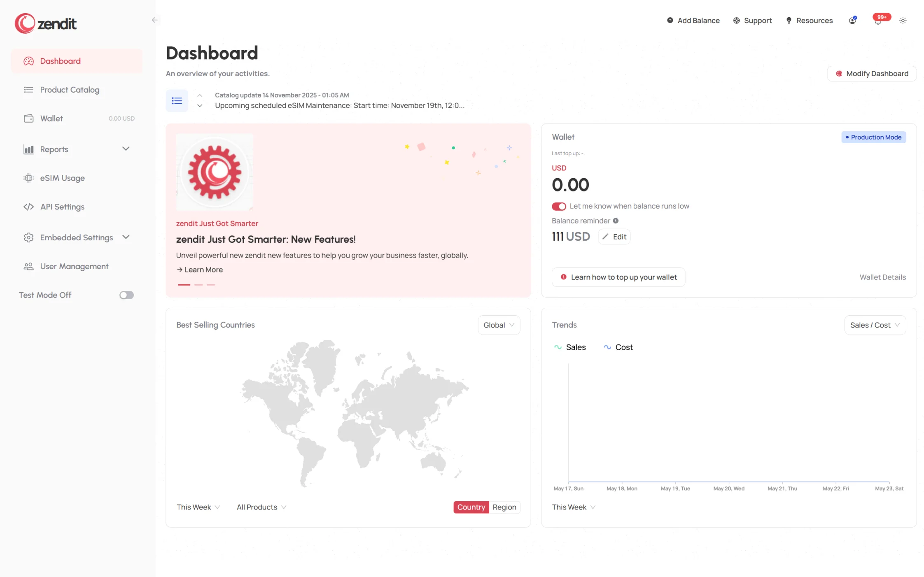Viewport: 924px width, 577px height.
Task: Toggle Sales series in Trends legend
Action: click(570, 347)
